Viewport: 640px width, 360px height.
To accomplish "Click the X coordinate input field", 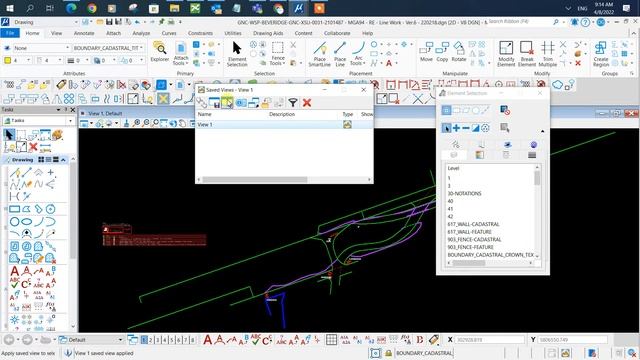I will click(x=489, y=340).
